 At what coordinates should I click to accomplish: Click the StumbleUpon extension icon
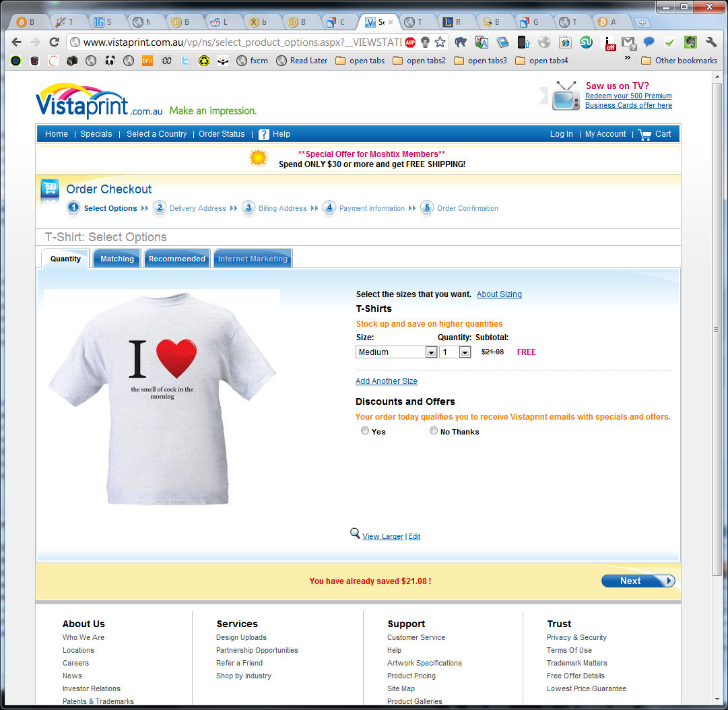coord(586,42)
